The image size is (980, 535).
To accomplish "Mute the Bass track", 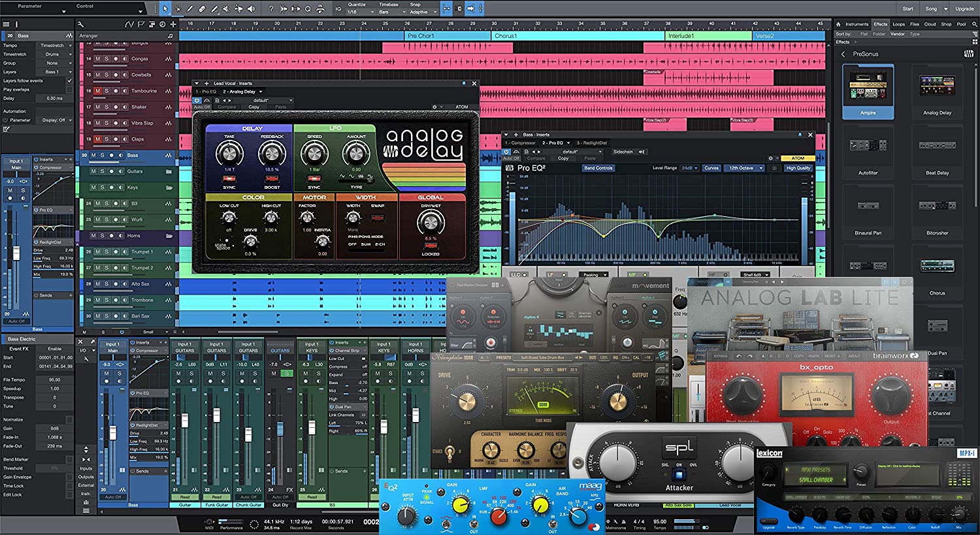I will tap(93, 155).
